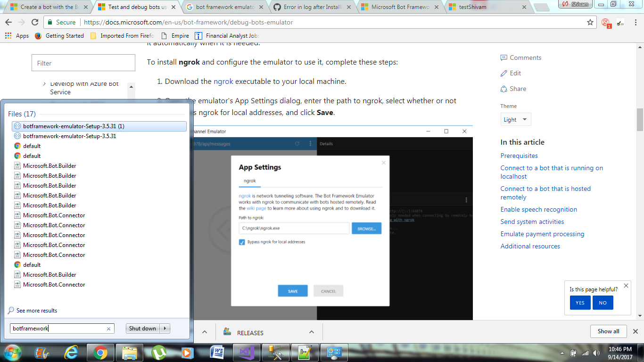The width and height of the screenshot is (644, 362).
Task: Click the reload page icon in Chrome
Action: click(34, 22)
